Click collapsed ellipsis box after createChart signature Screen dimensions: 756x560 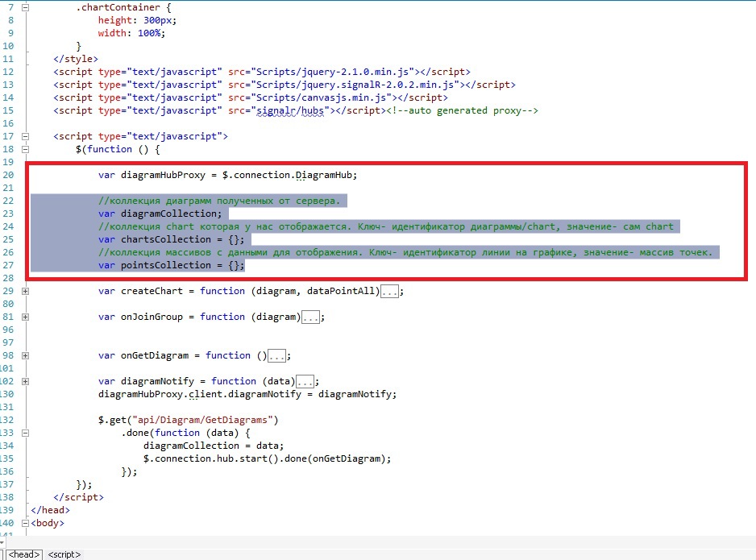(x=389, y=291)
